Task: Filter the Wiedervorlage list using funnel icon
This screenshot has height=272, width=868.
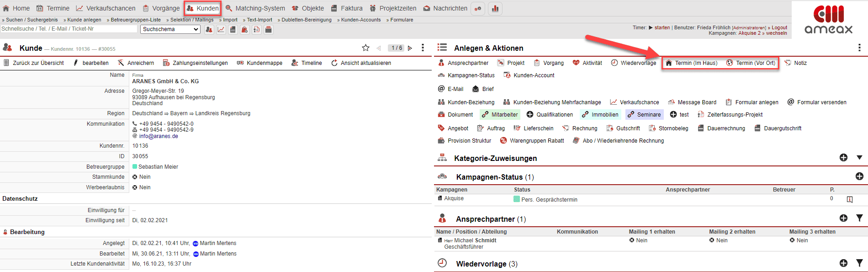Action: (x=859, y=263)
